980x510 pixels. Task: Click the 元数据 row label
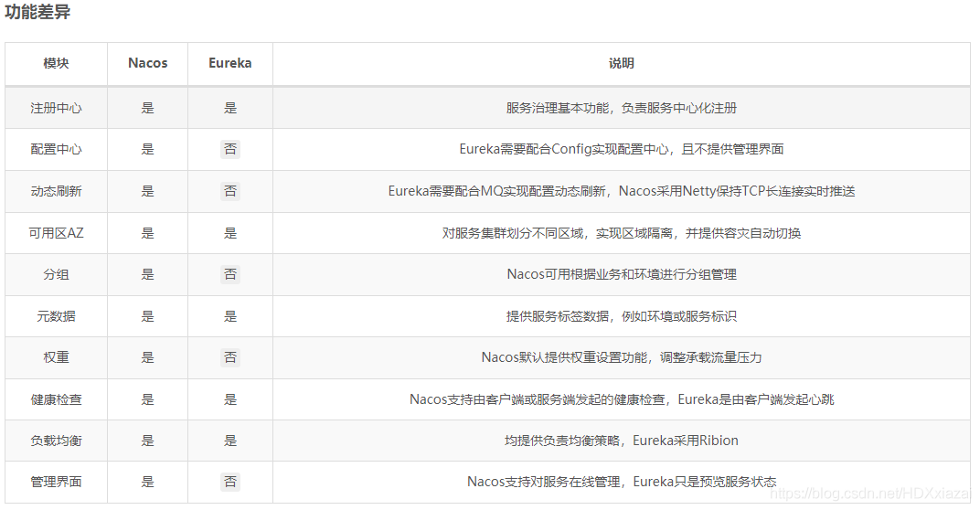[x=57, y=316]
